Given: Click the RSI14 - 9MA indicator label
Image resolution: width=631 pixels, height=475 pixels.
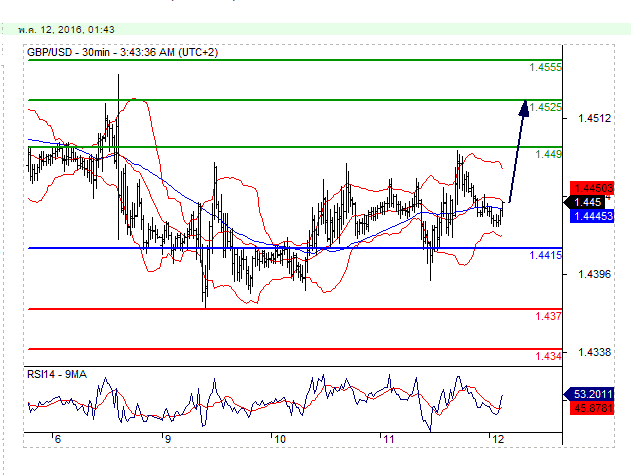Looking at the screenshot, I should (57, 375).
